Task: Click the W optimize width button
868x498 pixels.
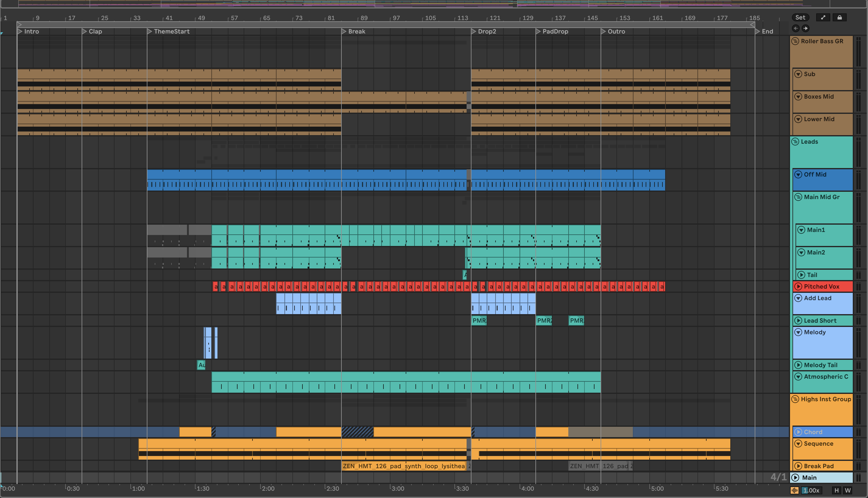Action: pyautogui.click(x=848, y=490)
